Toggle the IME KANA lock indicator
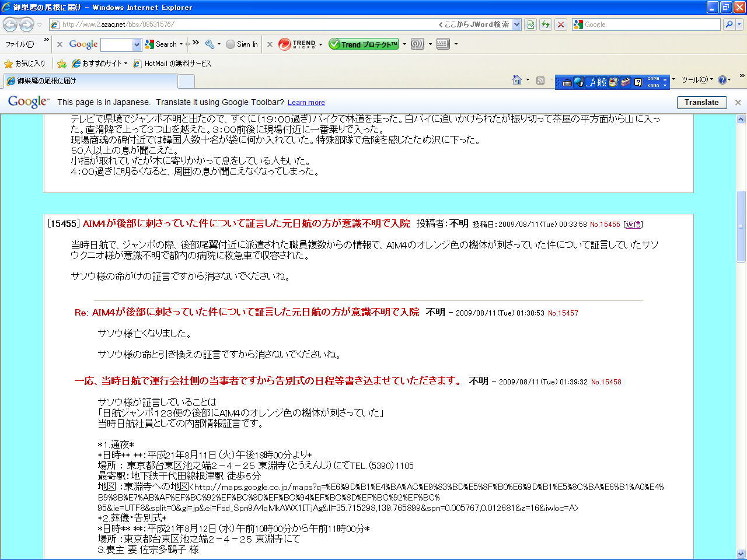The height and width of the screenshot is (560, 747). tap(653, 85)
